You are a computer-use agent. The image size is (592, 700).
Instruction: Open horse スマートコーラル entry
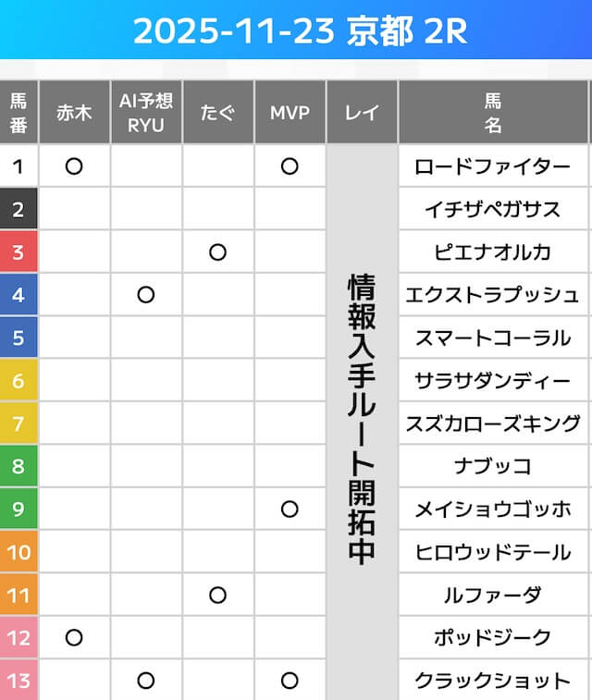tap(492, 338)
